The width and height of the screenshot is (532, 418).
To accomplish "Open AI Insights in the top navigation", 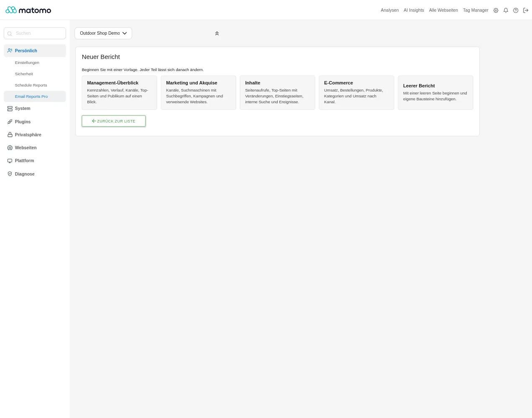I will 414,10.
